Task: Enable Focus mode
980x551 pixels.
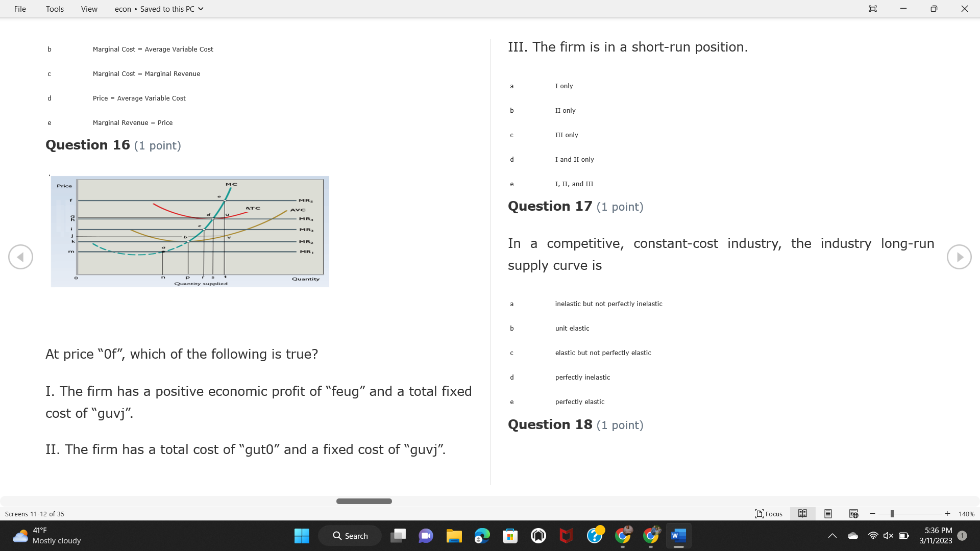Action: point(768,514)
